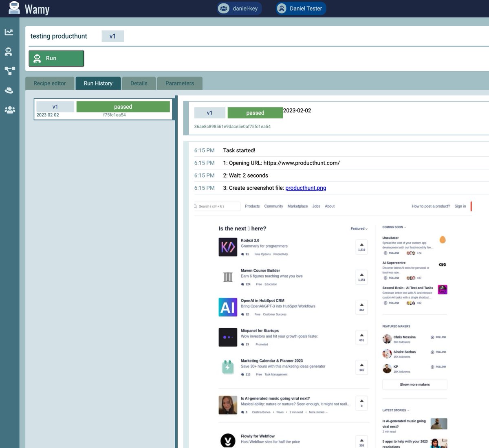Open Is AI-generated music going viral story
Viewport: 489px width, 448px height.
[x=275, y=398]
